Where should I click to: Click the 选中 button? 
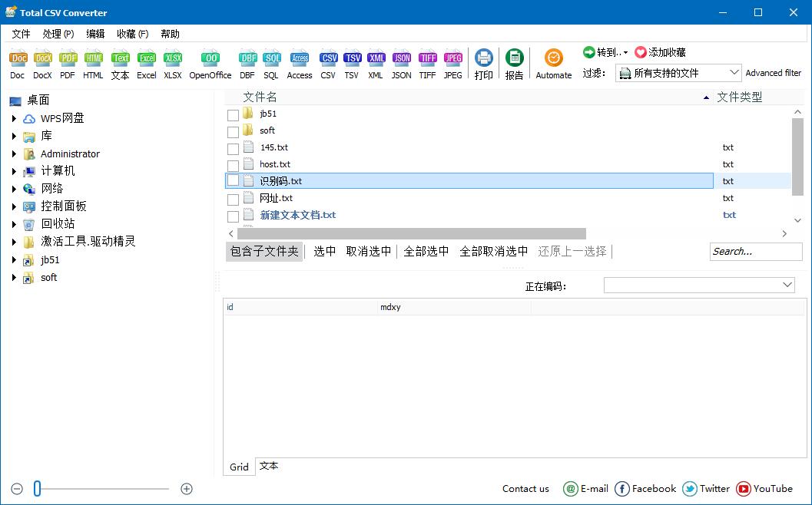[325, 252]
